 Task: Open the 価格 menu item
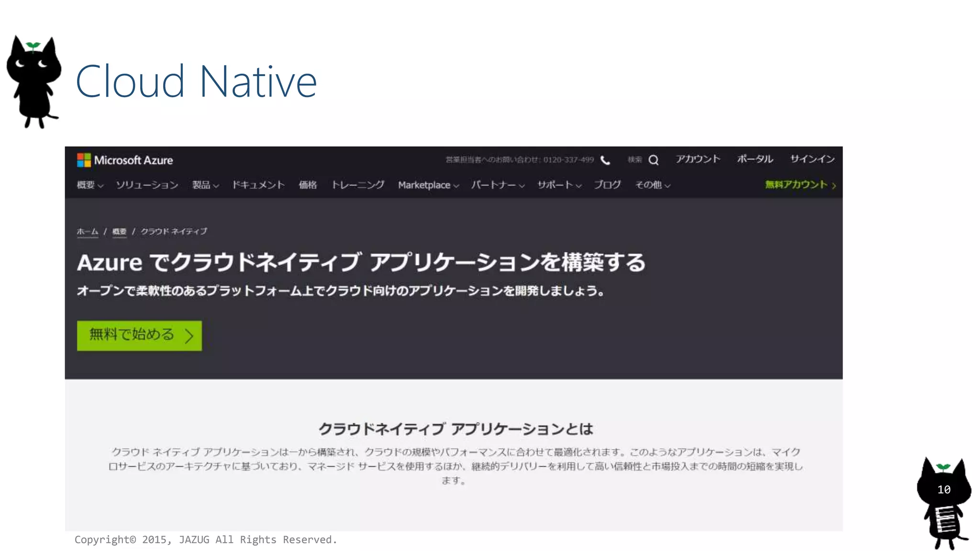click(x=308, y=185)
